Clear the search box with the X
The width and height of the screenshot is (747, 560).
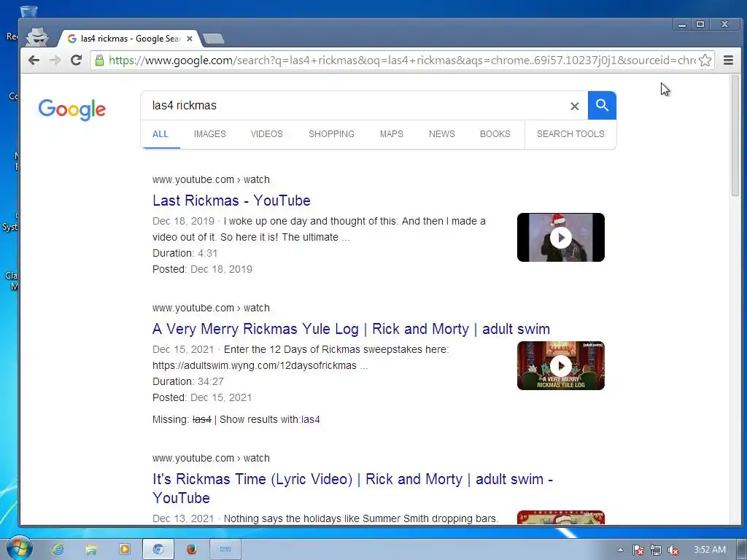pos(575,106)
